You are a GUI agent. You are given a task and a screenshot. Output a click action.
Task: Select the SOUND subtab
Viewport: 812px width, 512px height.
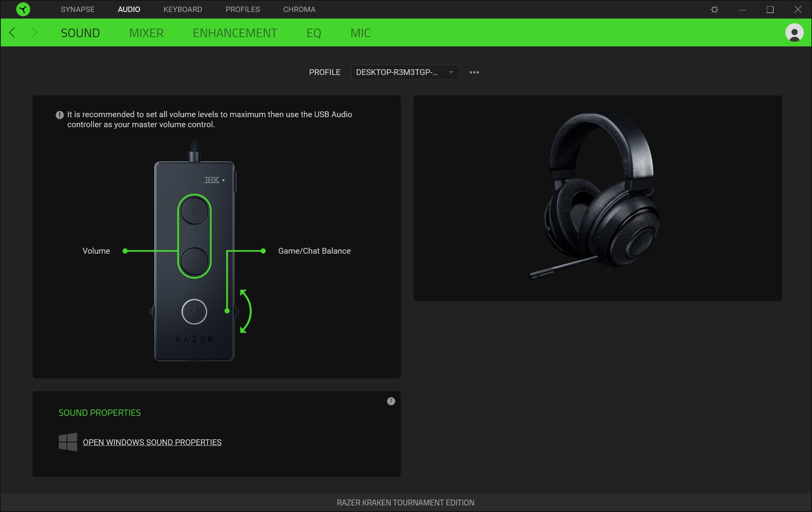coord(80,33)
